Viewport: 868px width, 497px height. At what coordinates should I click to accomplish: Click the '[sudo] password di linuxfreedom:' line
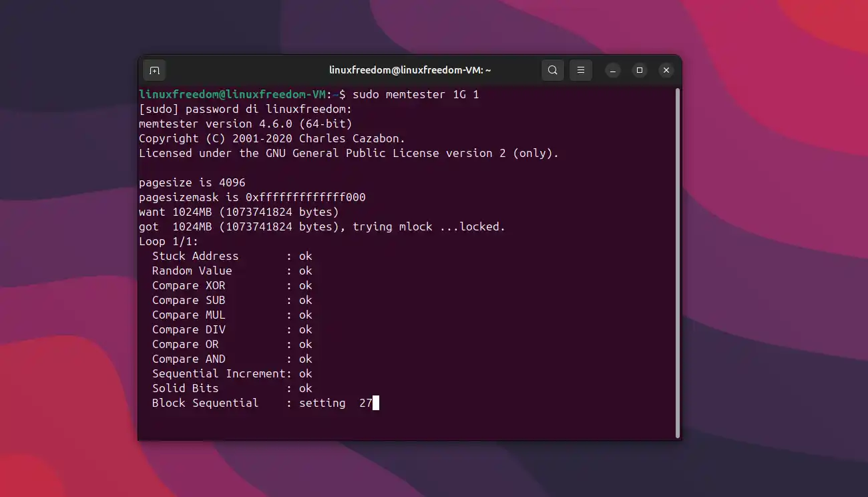245,109
